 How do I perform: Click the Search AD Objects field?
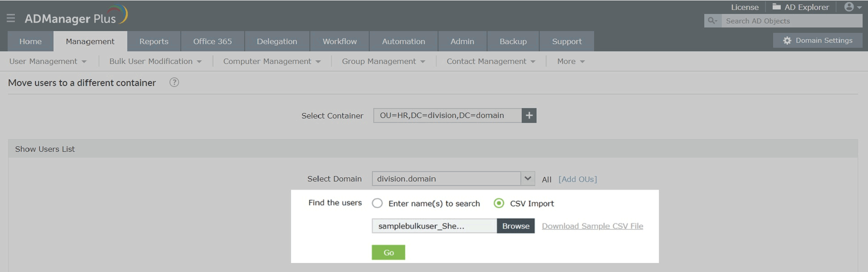click(791, 21)
